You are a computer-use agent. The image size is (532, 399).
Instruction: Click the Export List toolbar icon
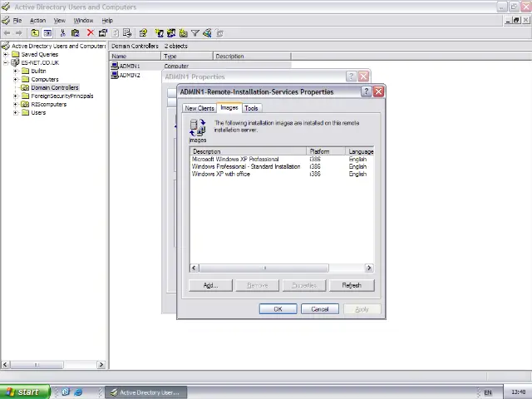click(127, 33)
